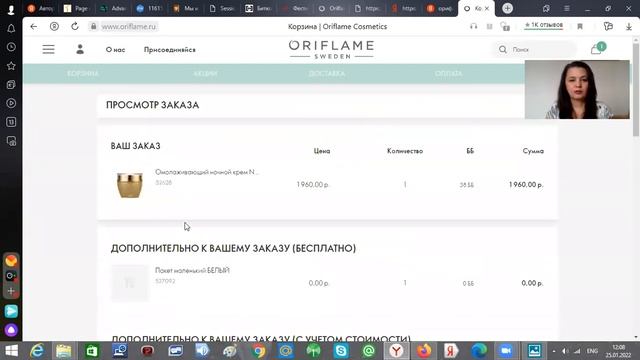
Task: Open File Explorer from taskbar
Action: pos(64,351)
